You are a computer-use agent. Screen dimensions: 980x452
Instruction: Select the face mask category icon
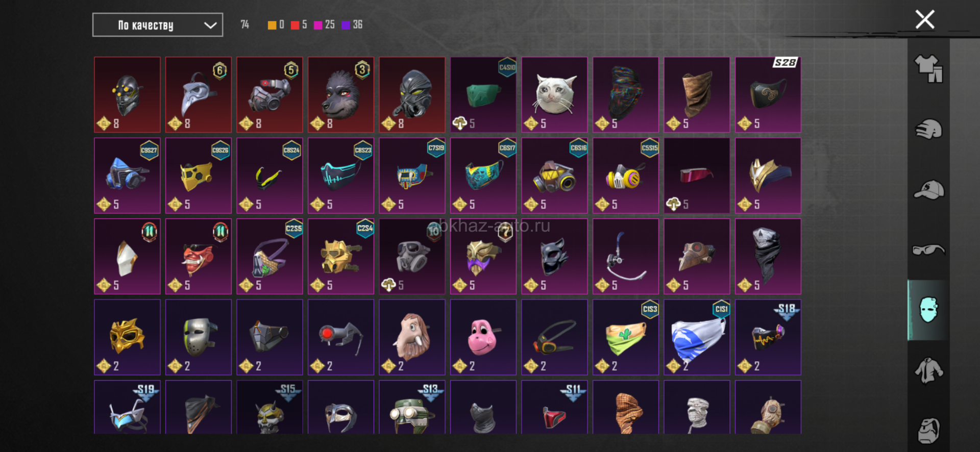tap(928, 310)
